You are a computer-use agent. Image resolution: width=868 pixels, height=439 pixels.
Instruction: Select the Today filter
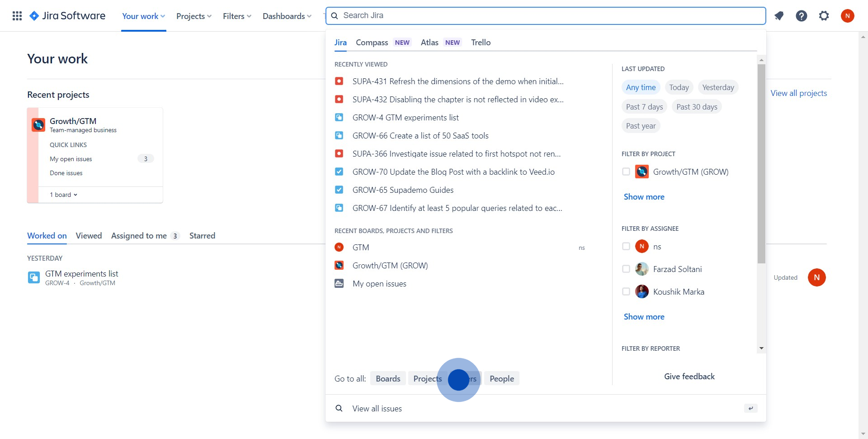pyautogui.click(x=679, y=87)
